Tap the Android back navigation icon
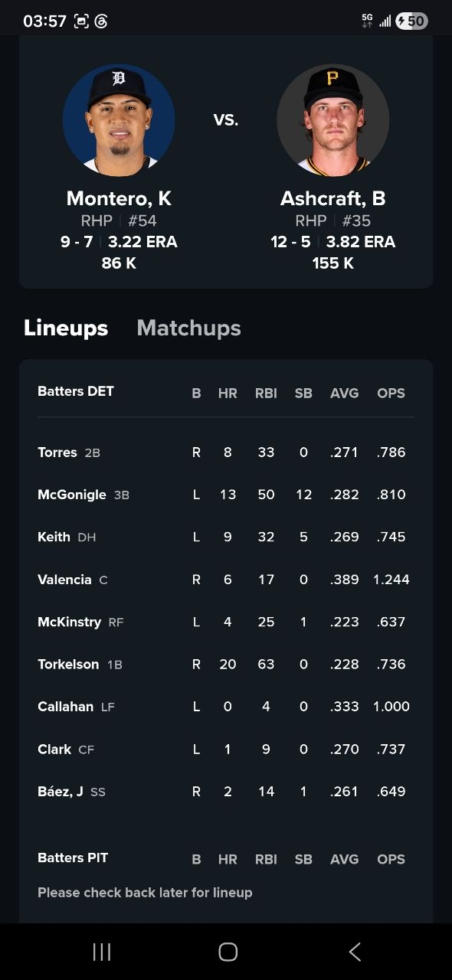 (x=355, y=952)
